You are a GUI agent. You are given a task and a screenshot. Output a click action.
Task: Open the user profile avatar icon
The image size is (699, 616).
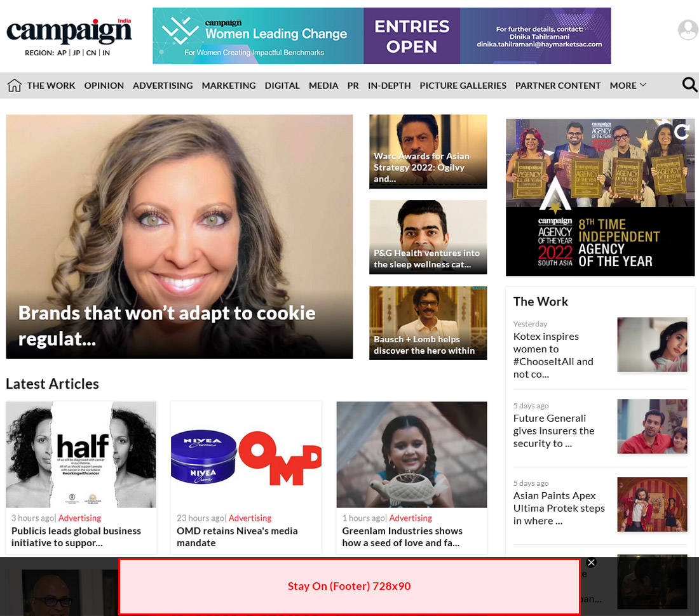[688, 30]
